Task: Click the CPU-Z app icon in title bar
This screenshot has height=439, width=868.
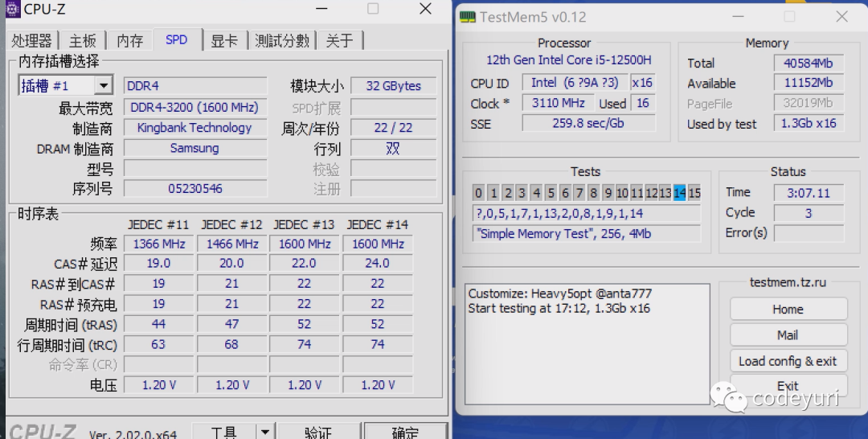Action: 12,8
